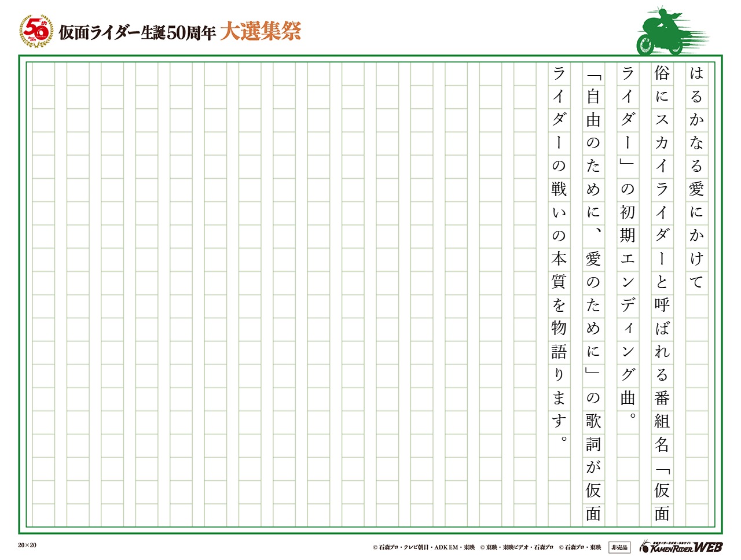741x560 pixels.
Task: Click the character 呼 in 呼ばれる
Action: pyautogui.click(x=662, y=305)
